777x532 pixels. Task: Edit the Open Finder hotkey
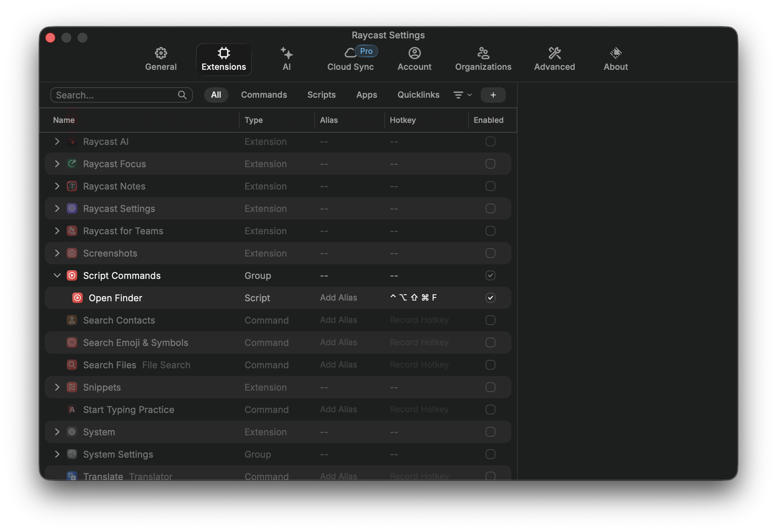tap(413, 297)
